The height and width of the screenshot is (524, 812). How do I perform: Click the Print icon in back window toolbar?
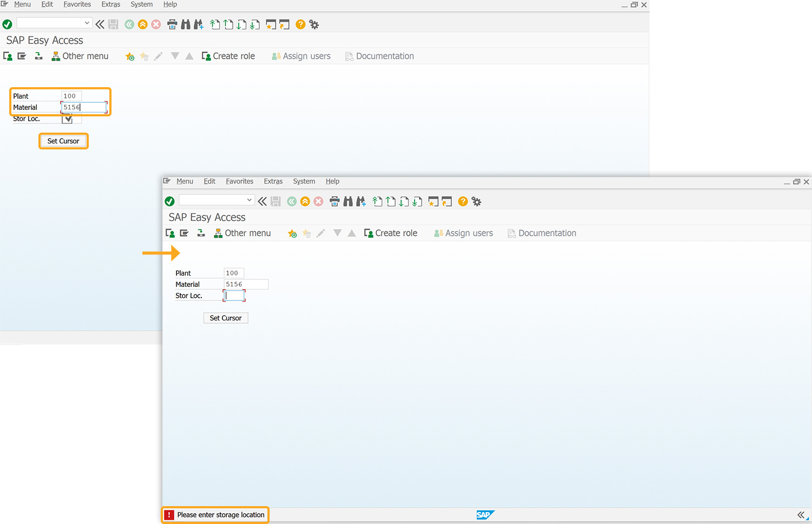point(172,24)
